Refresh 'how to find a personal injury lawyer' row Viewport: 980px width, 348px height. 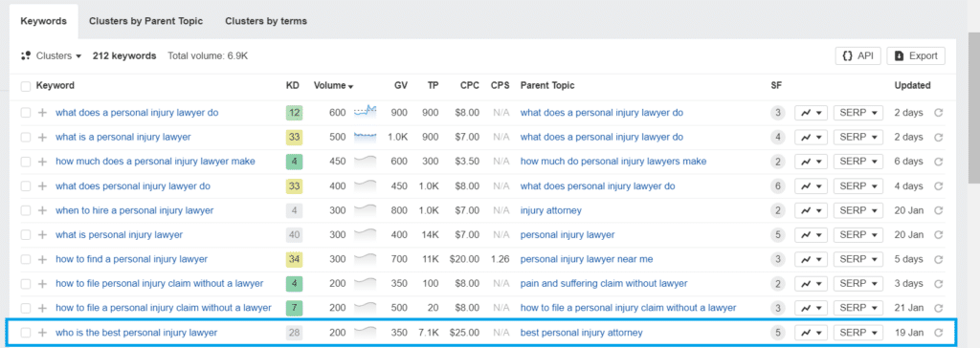click(938, 259)
